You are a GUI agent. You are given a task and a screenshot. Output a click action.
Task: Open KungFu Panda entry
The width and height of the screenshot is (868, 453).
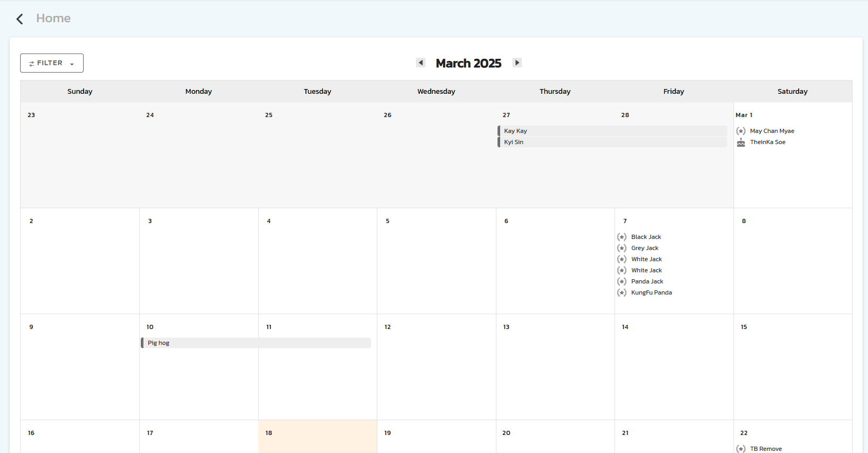tap(652, 292)
